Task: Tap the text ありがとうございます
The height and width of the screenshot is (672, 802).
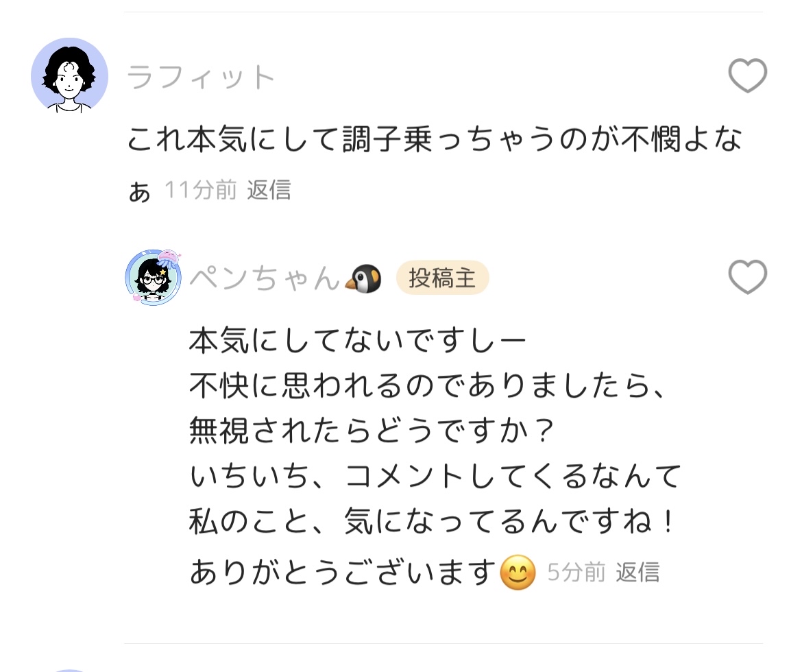Action: tap(343, 572)
